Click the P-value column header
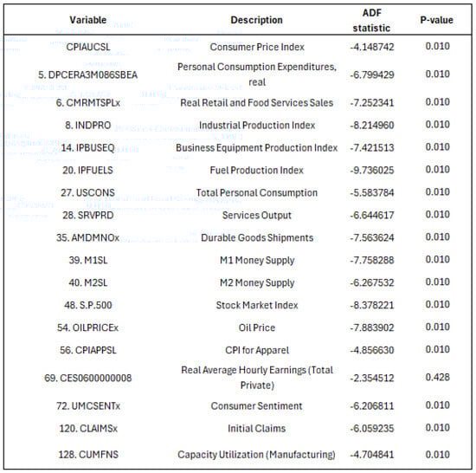This screenshot has width=476, height=473. [436, 20]
